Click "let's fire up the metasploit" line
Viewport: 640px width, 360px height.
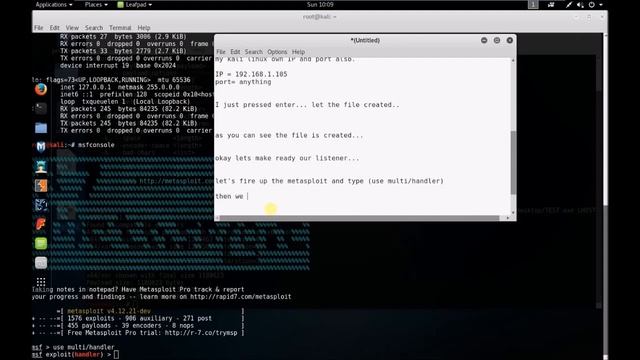pos(329,181)
